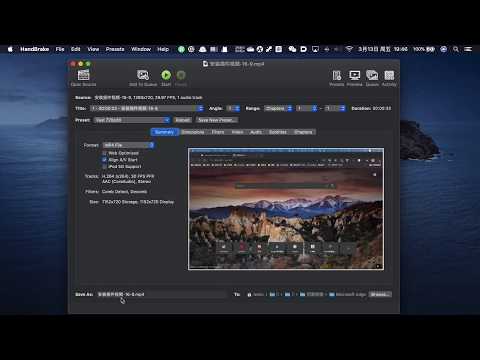480x360 pixels.
Task: Switch to the Audio tab
Action: coord(256,132)
